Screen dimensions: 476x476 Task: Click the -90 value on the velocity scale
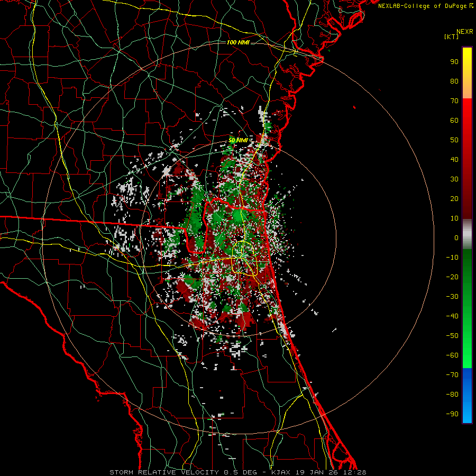[x=452, y=414]
